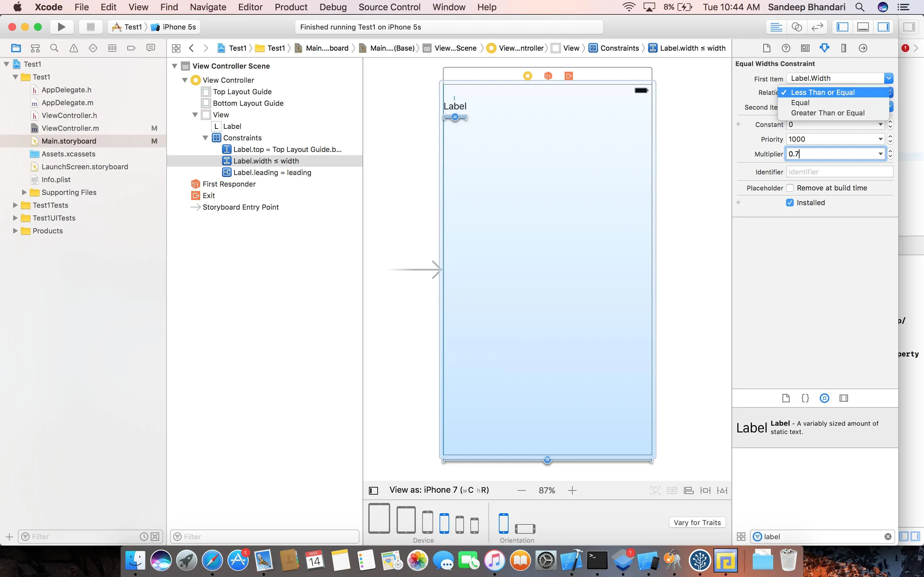Open the Editor menu
This screenshot has height=577, width=924.
coord(250,7)
